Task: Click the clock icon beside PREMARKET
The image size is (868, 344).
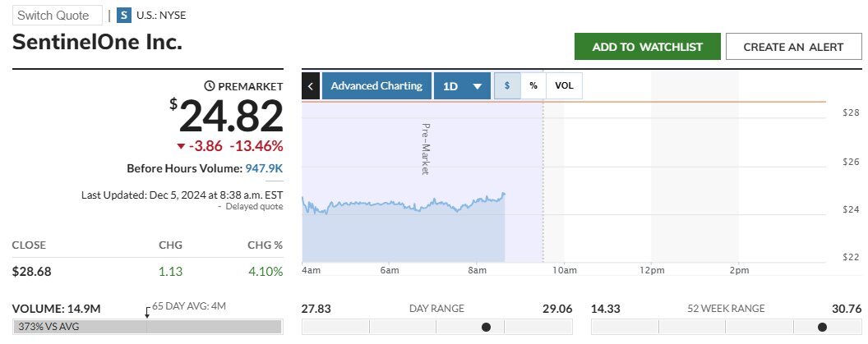Action: (209, 86)
